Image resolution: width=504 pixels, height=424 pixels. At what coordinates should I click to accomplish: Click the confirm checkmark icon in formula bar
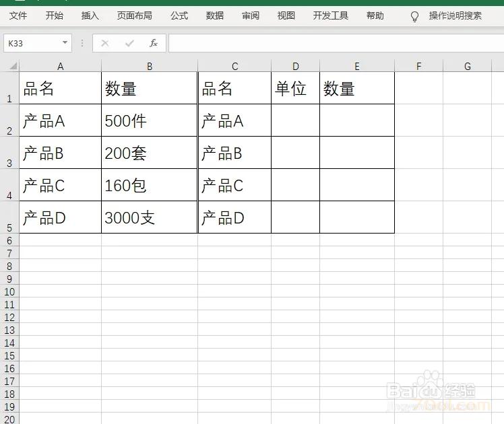click(x=129, y=43)
